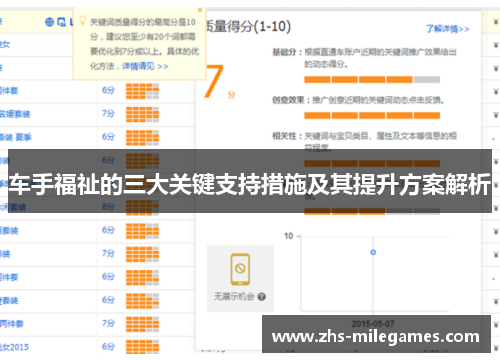The width and height of the screenshot is (500, 362).
Task: Click the no-display phone icon above 无展示机会
Action: coord(240,269)
